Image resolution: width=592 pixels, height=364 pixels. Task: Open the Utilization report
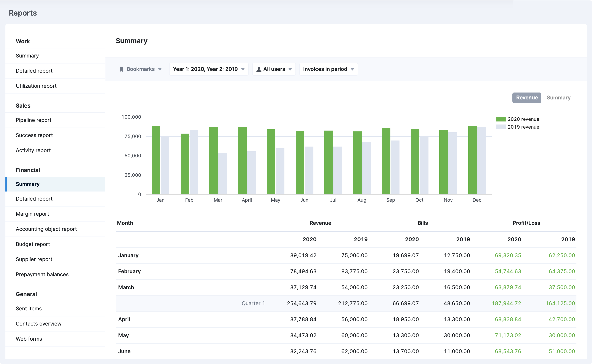(x=55, y=86)
